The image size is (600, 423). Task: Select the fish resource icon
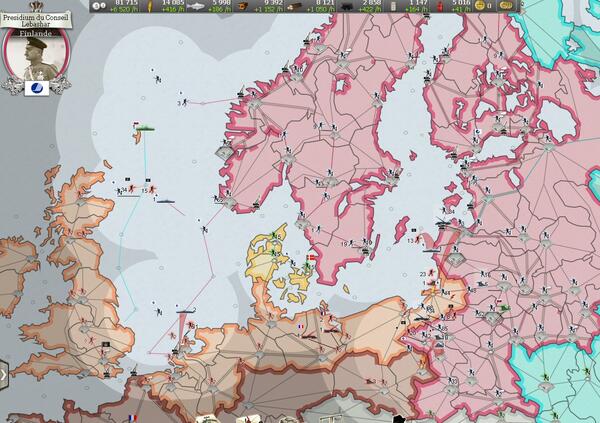196,6
